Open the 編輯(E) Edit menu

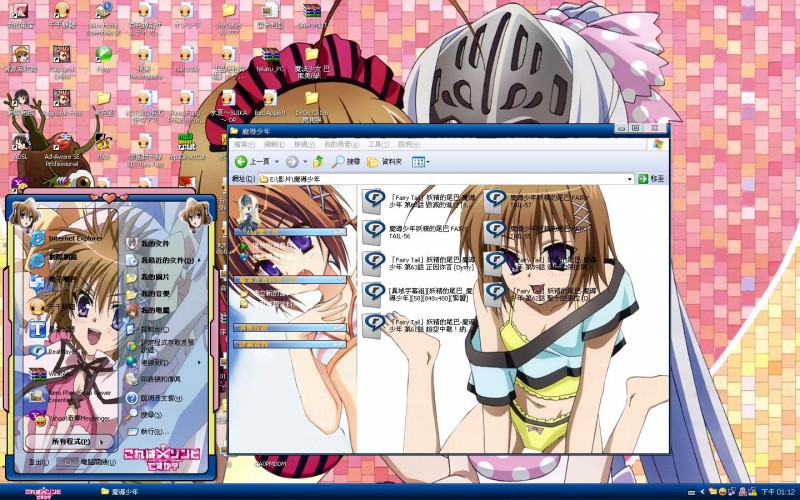tap(274, 144)
